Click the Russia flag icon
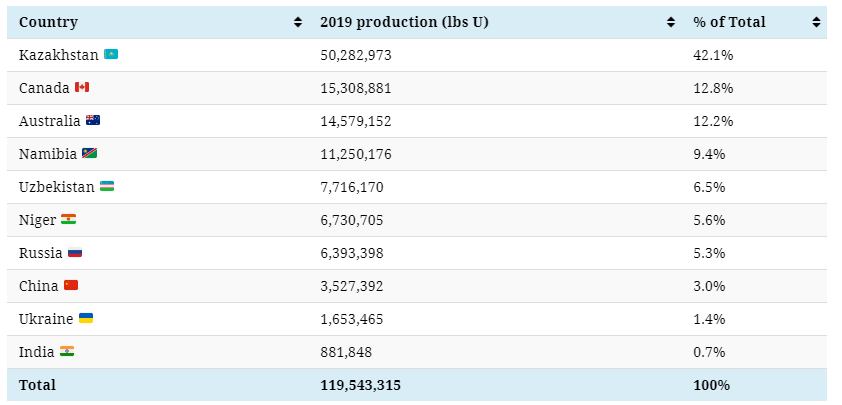842x405 pixels. [75, 253]
